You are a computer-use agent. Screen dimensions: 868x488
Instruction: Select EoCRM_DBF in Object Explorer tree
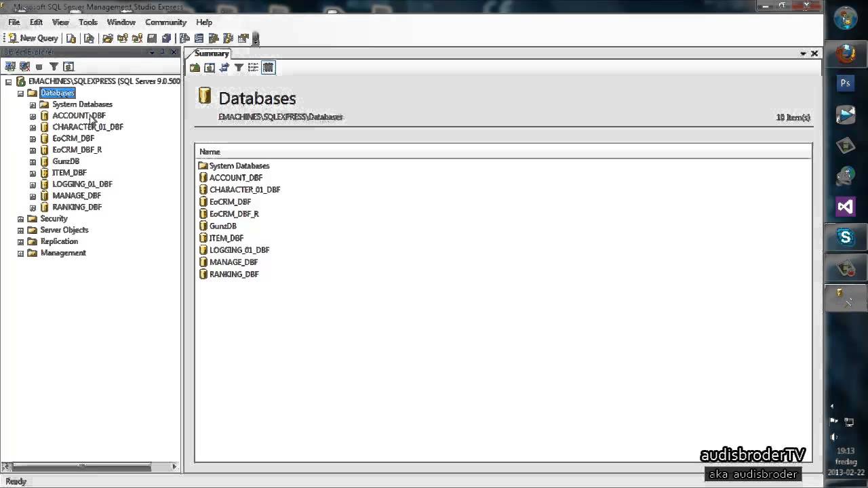(73, 138)
